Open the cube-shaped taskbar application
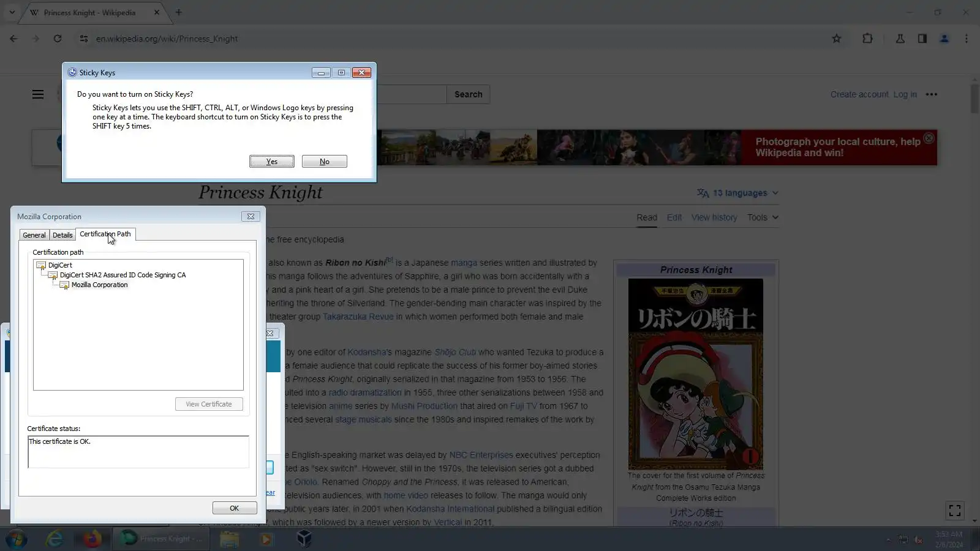 [x=304, y=539]
